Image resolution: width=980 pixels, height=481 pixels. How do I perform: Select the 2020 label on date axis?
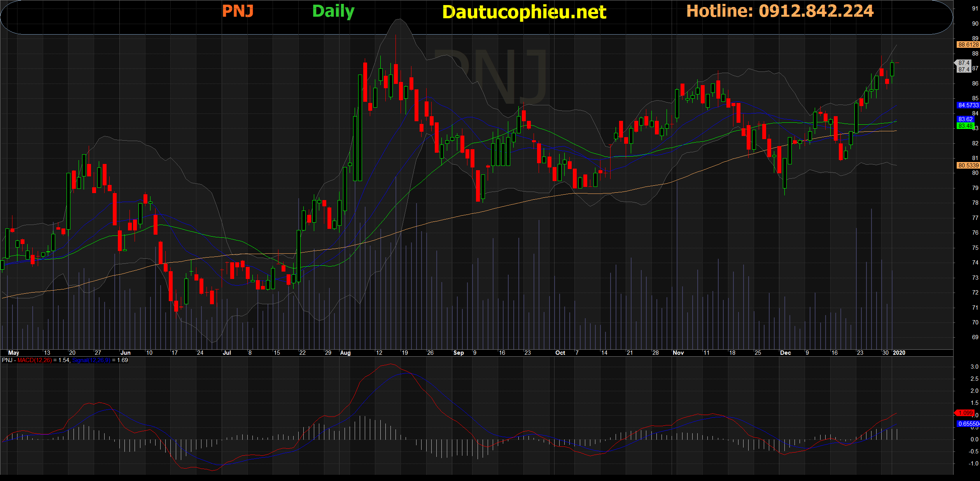click(x=899, y=353)
